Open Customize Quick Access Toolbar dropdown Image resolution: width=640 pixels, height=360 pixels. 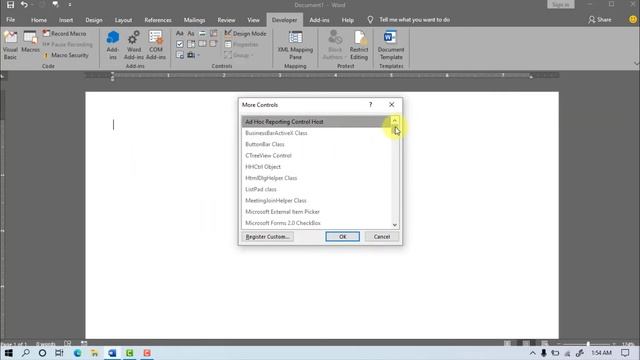click(x=70, y=4)
